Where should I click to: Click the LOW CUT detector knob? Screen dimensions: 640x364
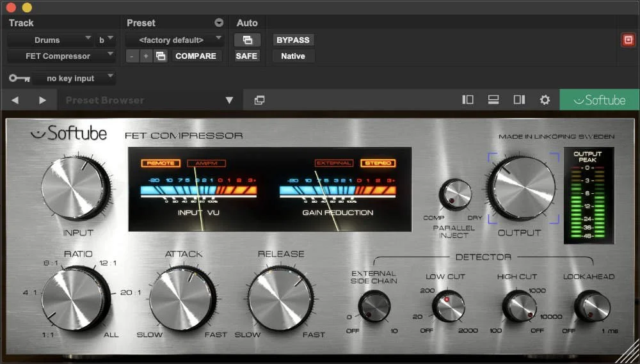(x=448, y=306)
